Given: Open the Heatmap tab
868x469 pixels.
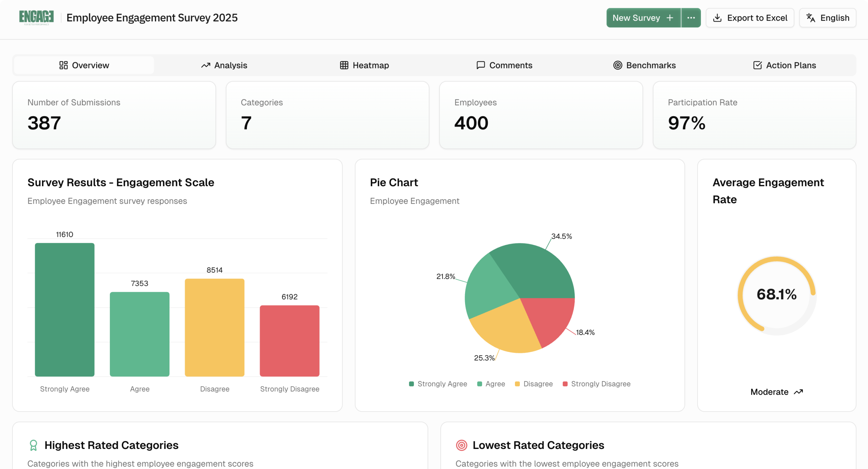Looking at the screenshot, I should pos(364,65).
